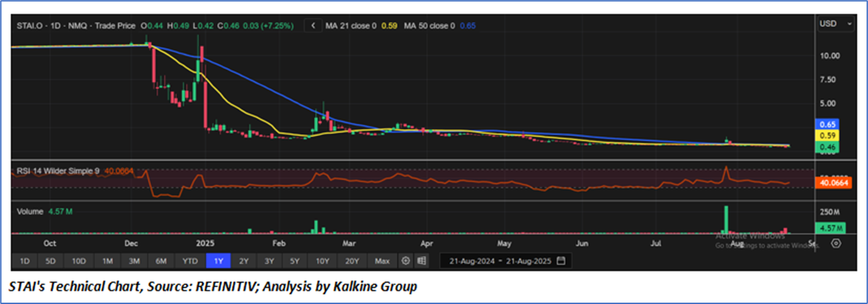868x304 pixels.
Task: Open the USD currency dropdown
Action: coord(835,24)
